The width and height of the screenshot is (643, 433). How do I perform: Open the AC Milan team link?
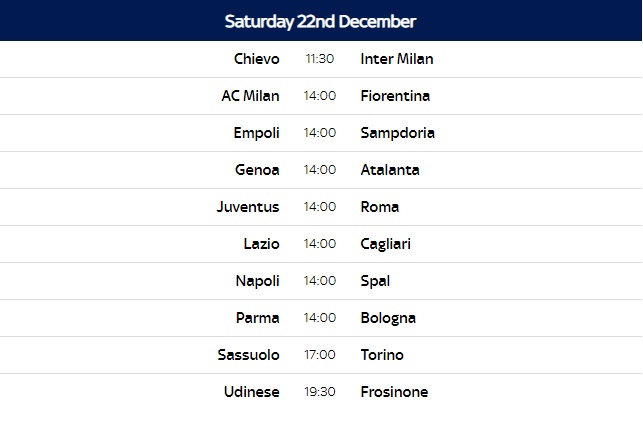(251, 96)
